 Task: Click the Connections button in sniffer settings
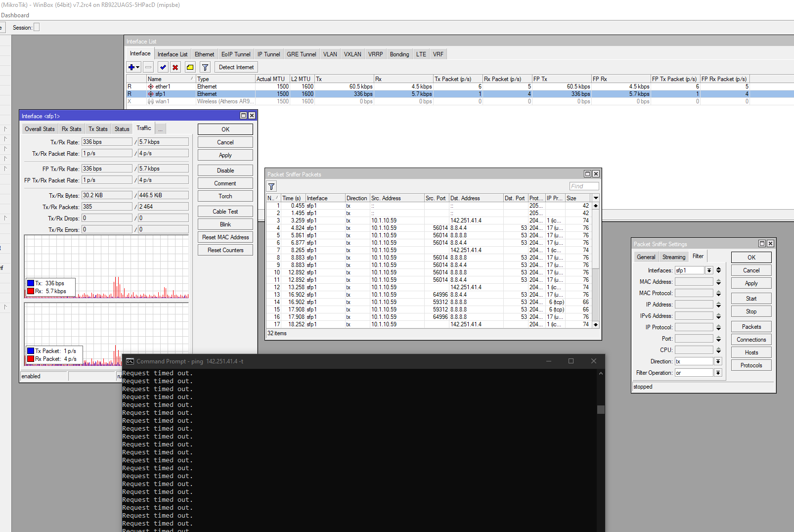[751, 340]
